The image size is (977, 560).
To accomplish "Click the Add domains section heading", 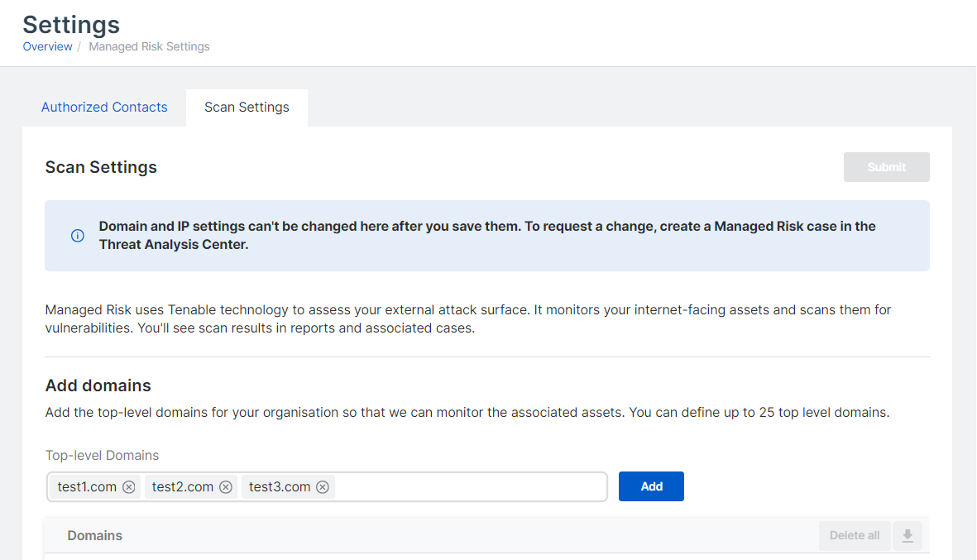I will 98,385.
